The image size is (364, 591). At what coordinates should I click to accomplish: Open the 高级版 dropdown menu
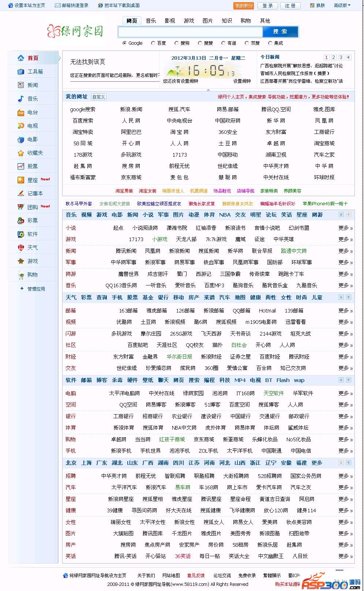coord(342,5)
